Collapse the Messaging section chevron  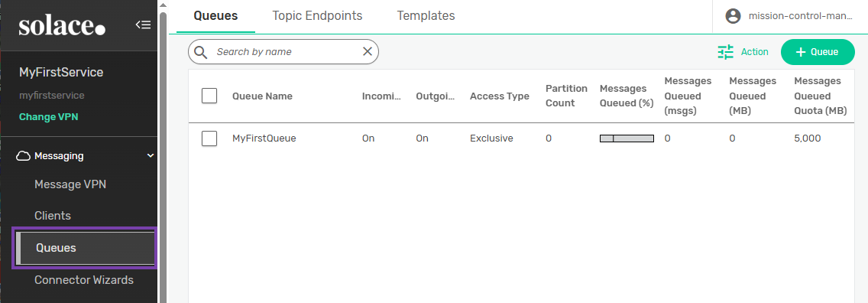coord(150,156)
